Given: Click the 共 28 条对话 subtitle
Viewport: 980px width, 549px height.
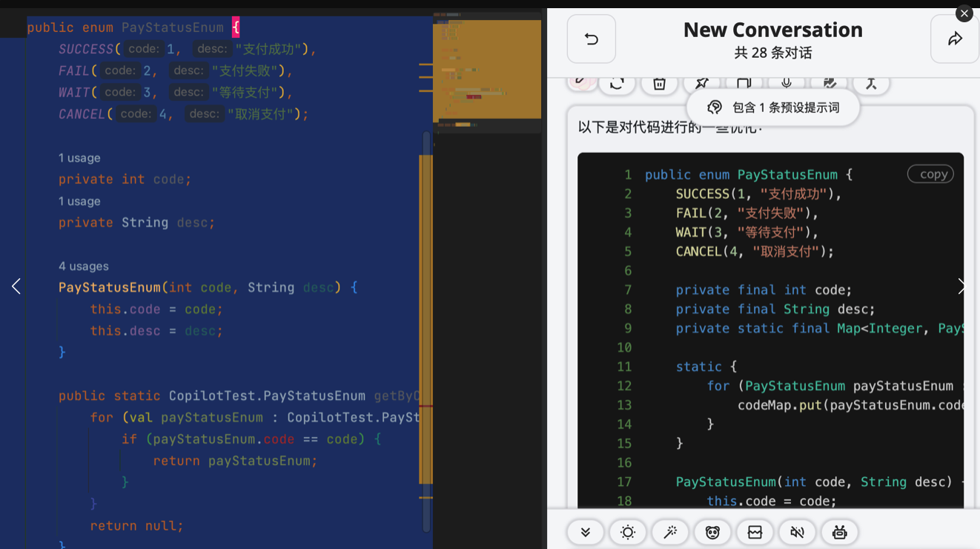Looking at the screenshot, I should (773, 53).
